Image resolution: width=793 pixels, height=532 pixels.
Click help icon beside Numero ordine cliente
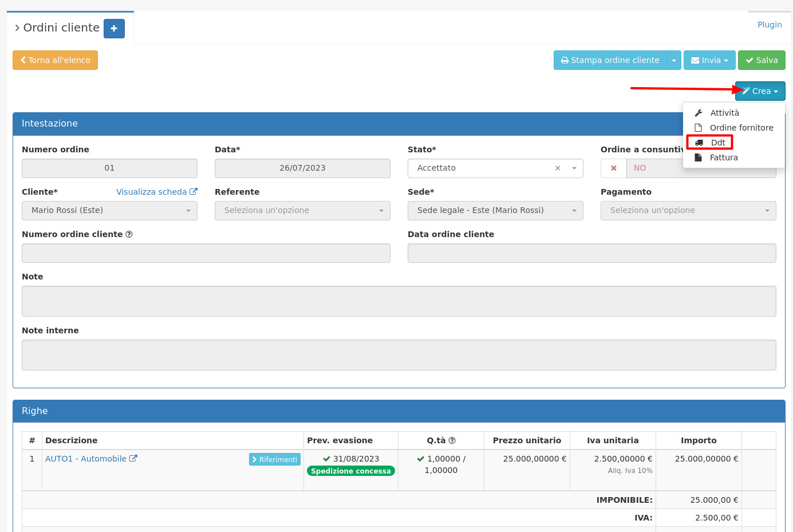click(129, 234)
